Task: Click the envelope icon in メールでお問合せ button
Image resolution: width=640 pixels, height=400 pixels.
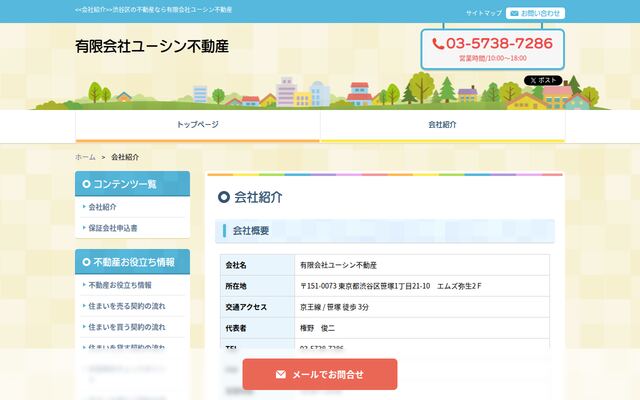Action: tap(281, 374)
